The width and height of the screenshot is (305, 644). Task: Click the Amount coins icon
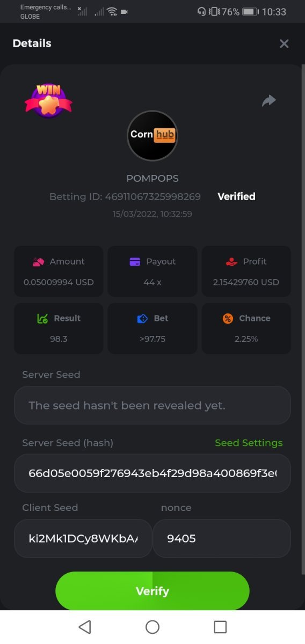(38, 262)
